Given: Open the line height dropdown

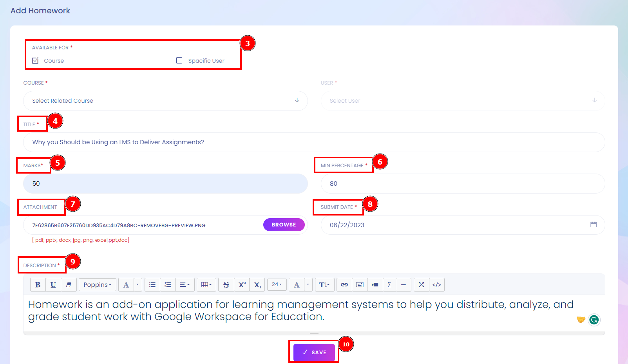Looking at the screenshot, I should coord(324,285).
